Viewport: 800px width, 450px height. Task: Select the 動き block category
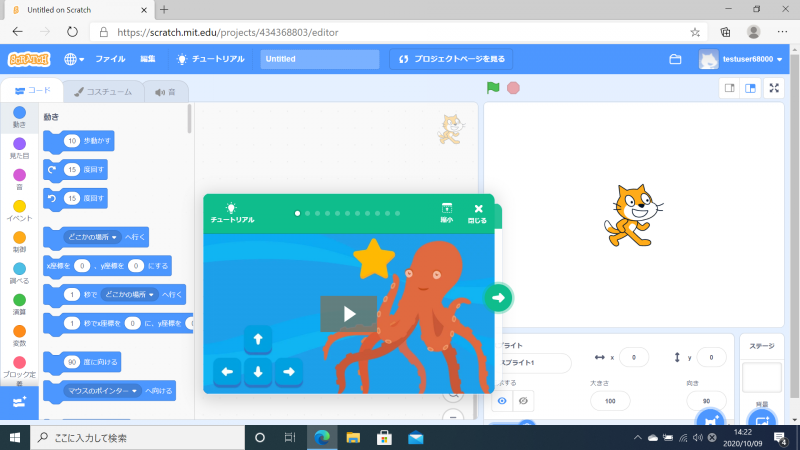(19, 117)
